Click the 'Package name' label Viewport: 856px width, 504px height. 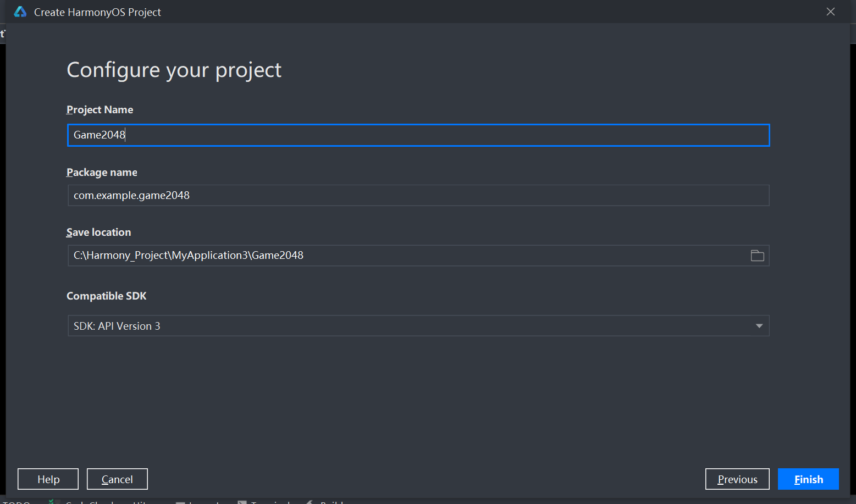(x=102, y=172)
